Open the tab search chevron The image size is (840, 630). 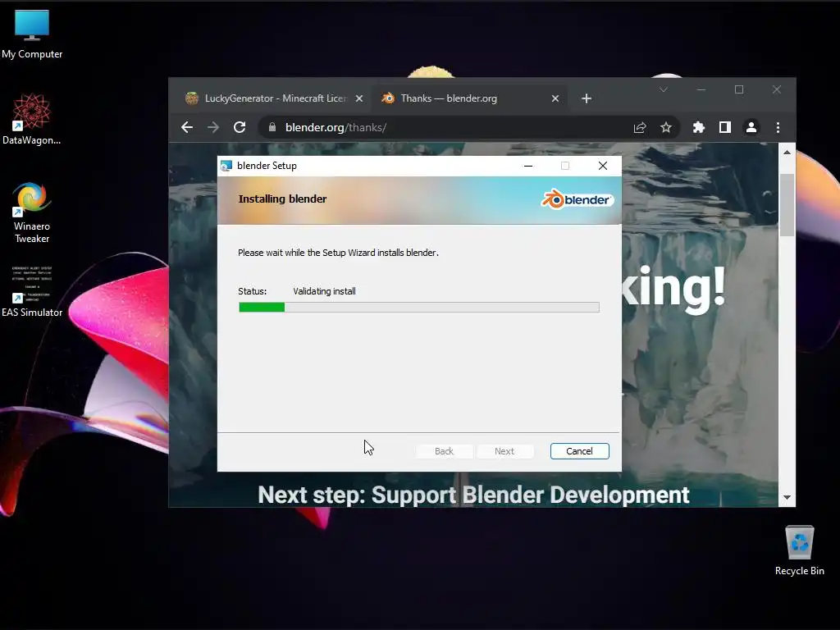click(663, 89)
